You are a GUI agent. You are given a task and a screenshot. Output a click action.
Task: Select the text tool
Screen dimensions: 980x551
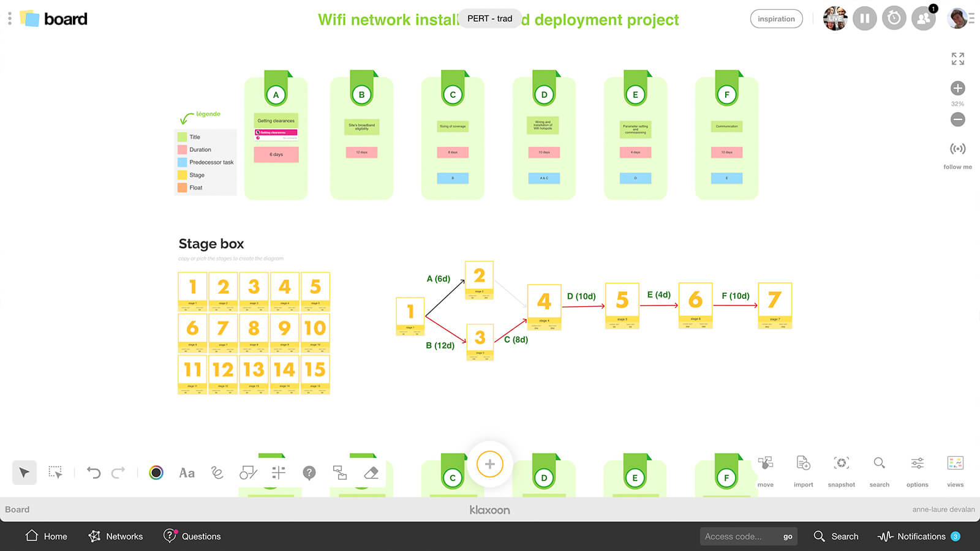[x=187, y=473]
